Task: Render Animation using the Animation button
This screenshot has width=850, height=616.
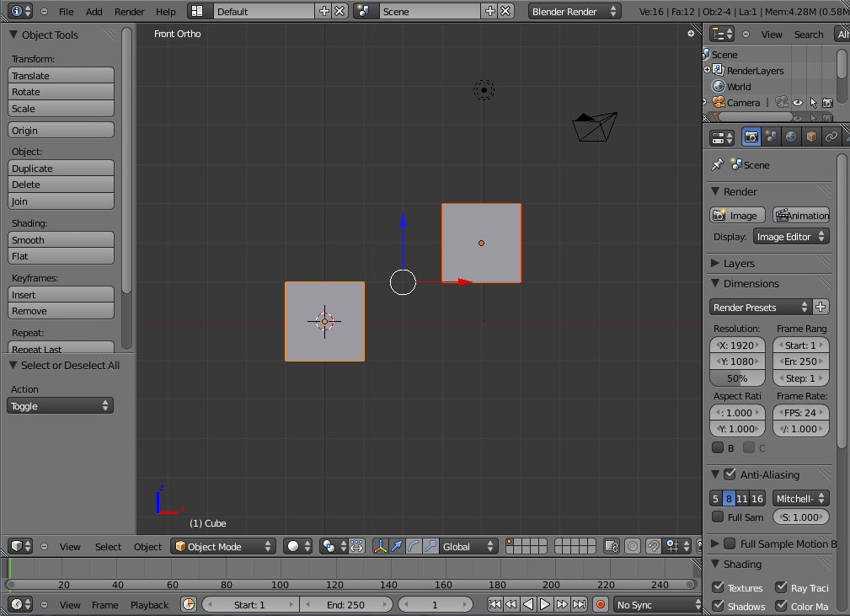Action: pyautogui.click(x=801, y=216)
